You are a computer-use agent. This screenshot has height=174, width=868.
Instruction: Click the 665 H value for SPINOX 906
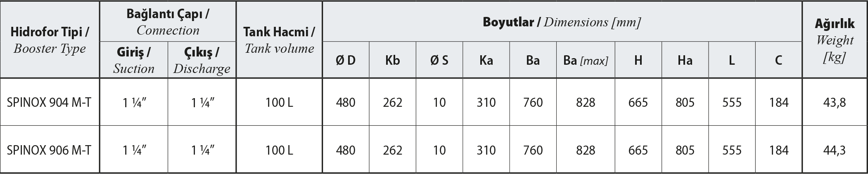(x=638, y=150)
